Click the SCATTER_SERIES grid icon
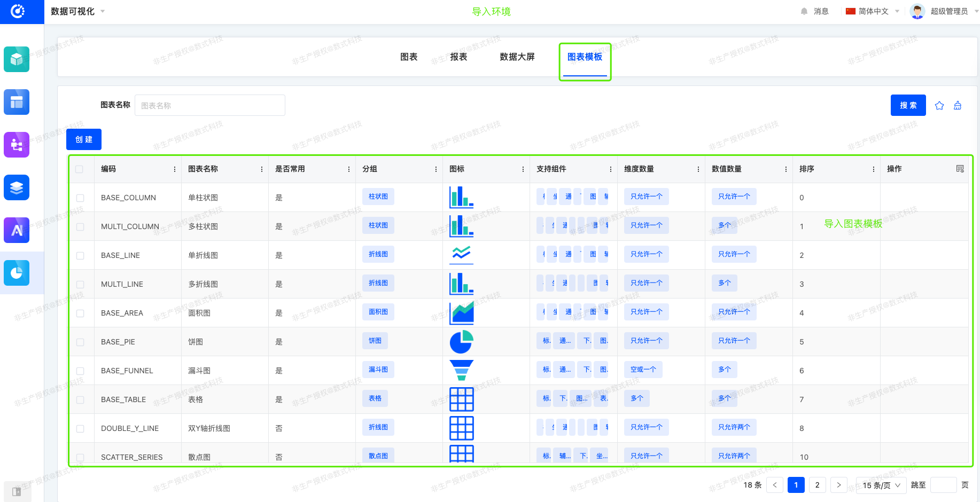 click(x=462, y=454)
